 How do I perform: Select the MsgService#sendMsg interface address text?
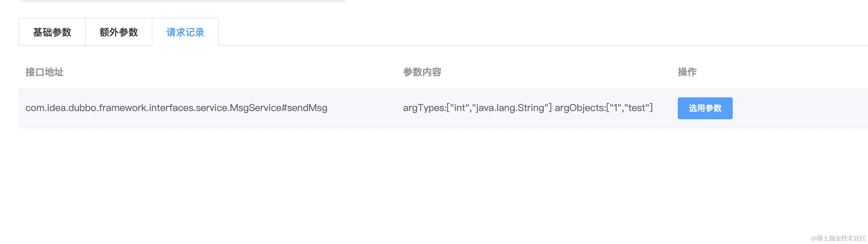coord(176,108)
